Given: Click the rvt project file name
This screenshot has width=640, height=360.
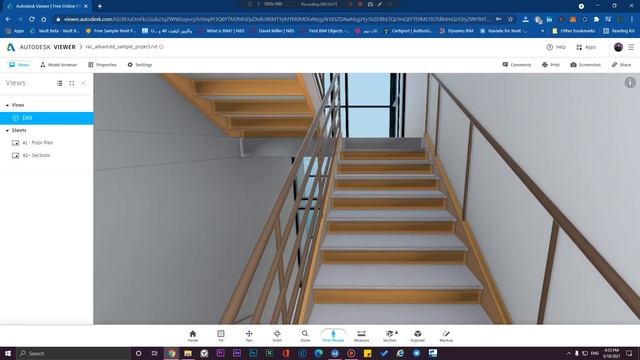Looking at the screenshot, I should point(121,47).
